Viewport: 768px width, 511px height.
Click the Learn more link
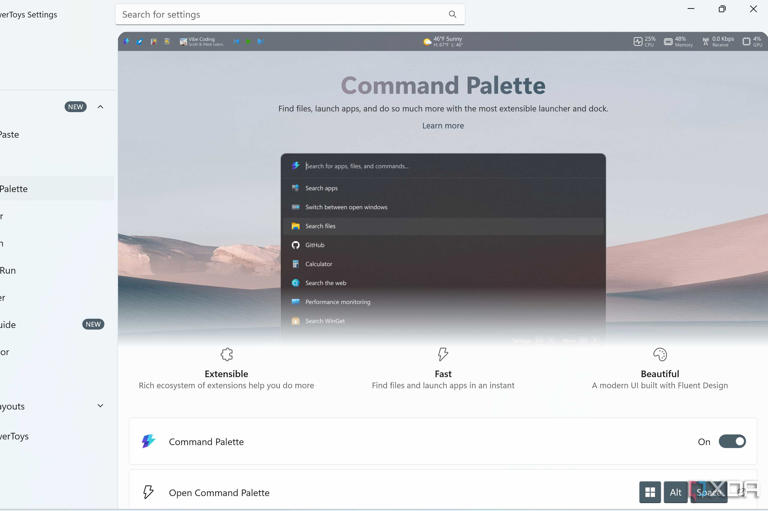pos(443,125)
